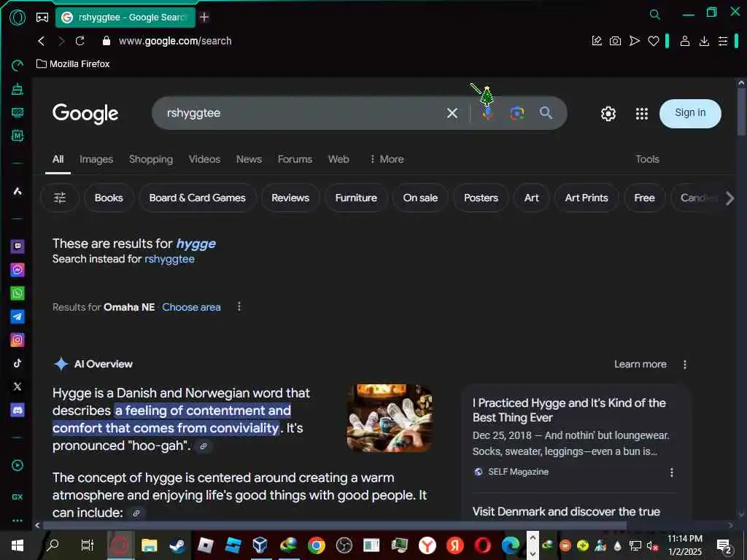Click AI Overview Learn more link

click(640, 365)
